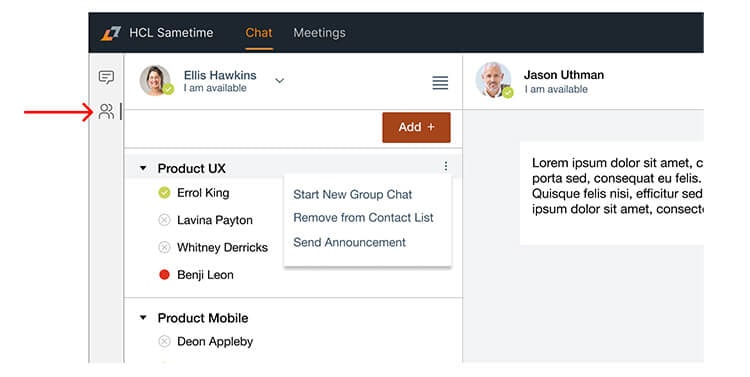Click the HCL Sametime logo
Image resolution: width=750 pixels, height=377 pixels.
tap(110, 33)
